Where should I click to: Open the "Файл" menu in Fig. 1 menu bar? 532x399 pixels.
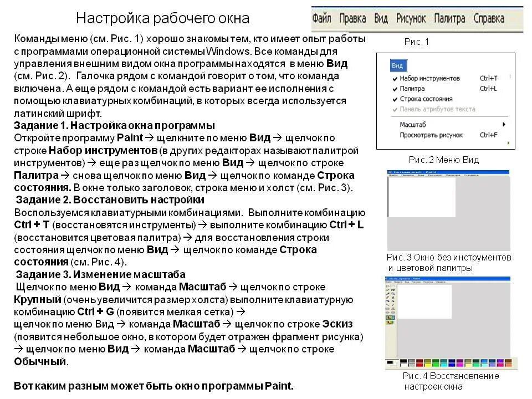tap(321, 18)
